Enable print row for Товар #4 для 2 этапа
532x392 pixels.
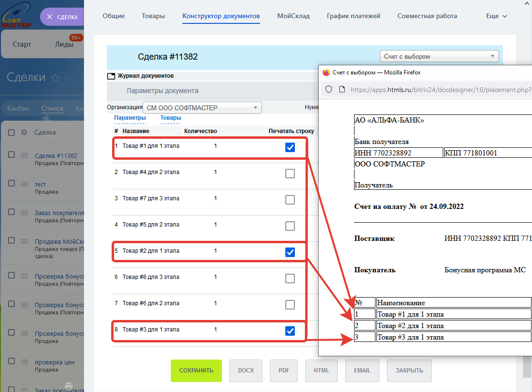coord(290,174)
